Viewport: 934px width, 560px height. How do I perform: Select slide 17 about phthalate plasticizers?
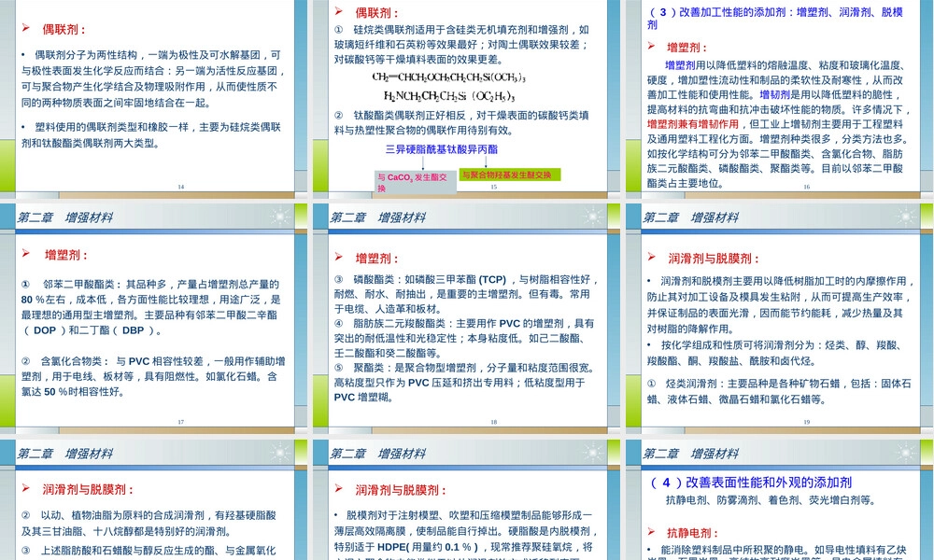(154, 318)
